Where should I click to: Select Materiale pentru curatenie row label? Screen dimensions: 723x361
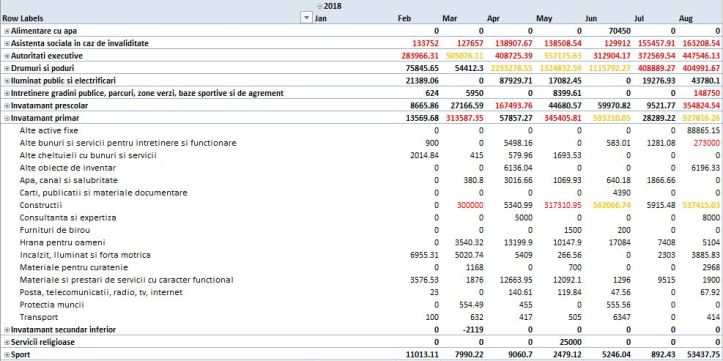[74, 267]
